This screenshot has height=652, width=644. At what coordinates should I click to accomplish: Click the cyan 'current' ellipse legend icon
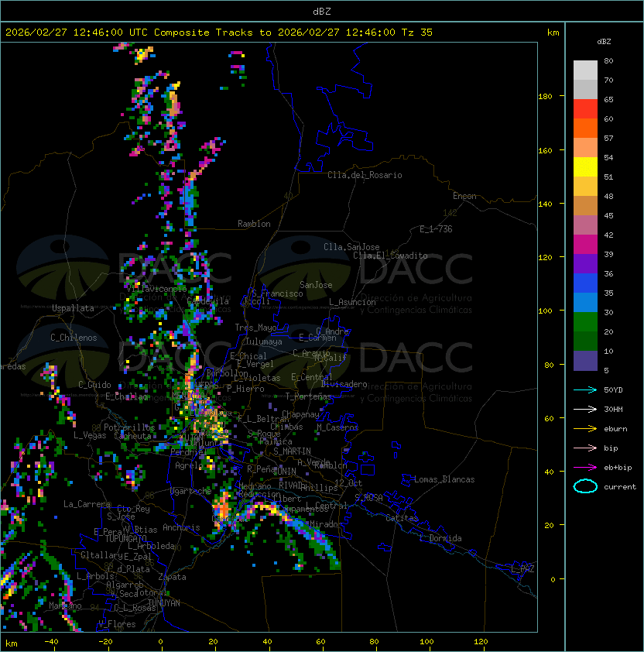click(x=585, y=486)
